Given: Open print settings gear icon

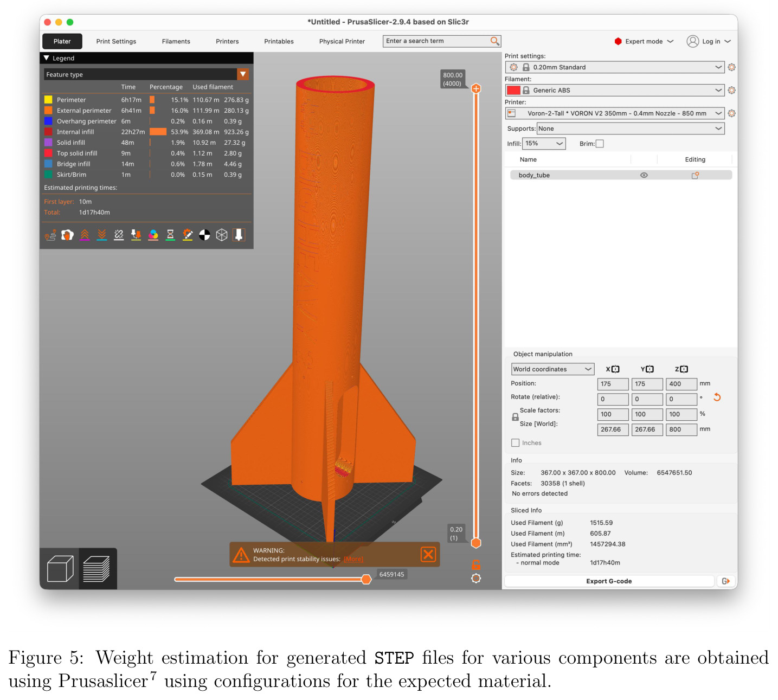Looking at the screenshot, I should 731,67.
